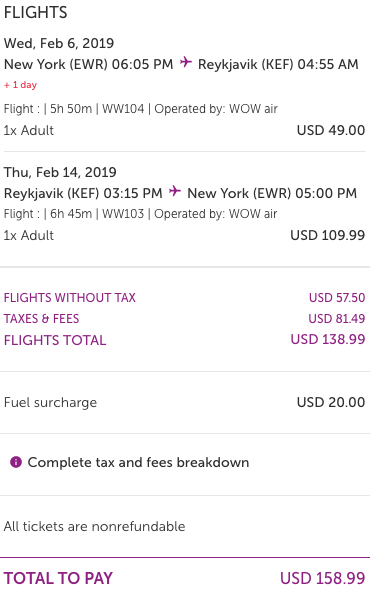Click the airplane icon on outbound flight
The height and width of the screenshot is (591, 370).
185,61
